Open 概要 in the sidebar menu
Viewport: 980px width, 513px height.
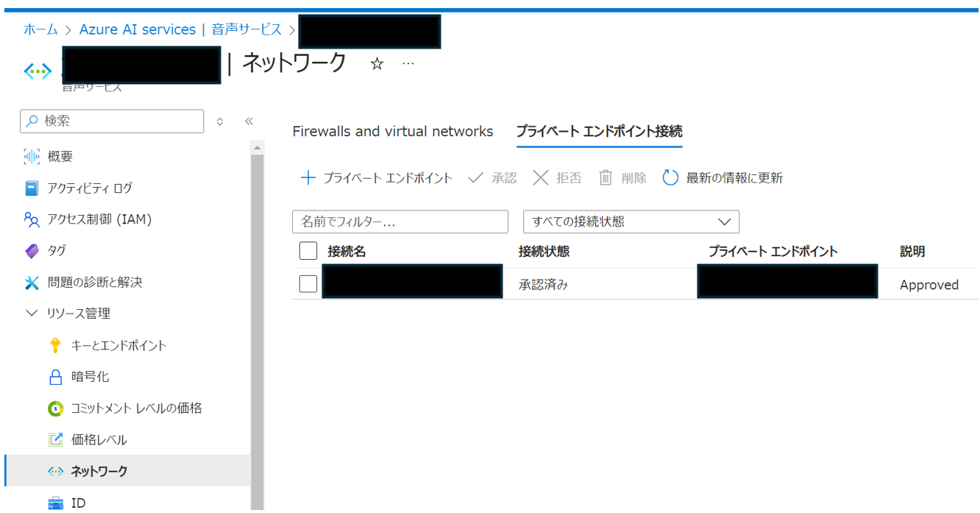[x=60, y=157]
